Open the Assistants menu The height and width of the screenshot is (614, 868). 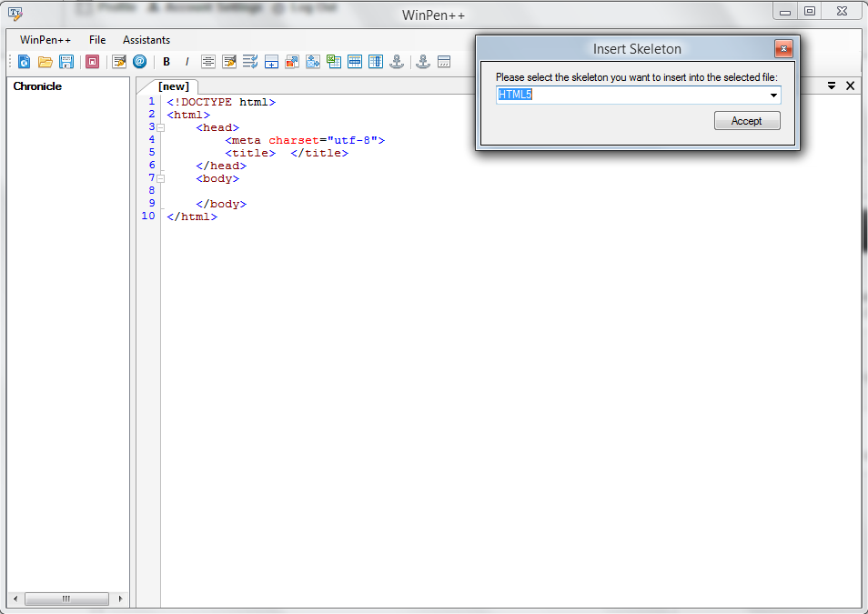(x=146, y=40)
